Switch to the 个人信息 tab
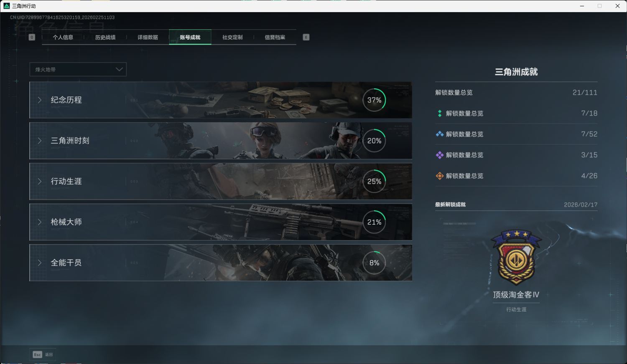The height and width of the screenshot is (364, 627). pyautogui.click(x=63, y=37)
